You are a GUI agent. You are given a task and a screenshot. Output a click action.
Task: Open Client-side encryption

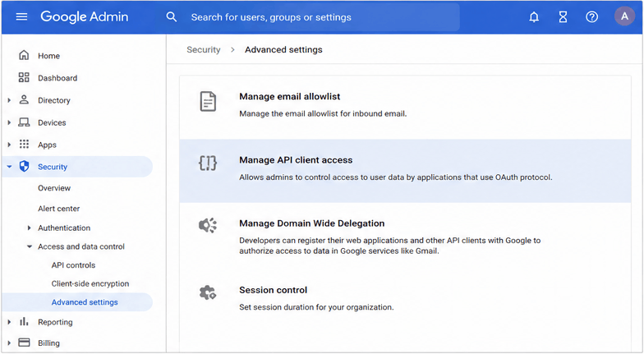[x=90, y=283]
